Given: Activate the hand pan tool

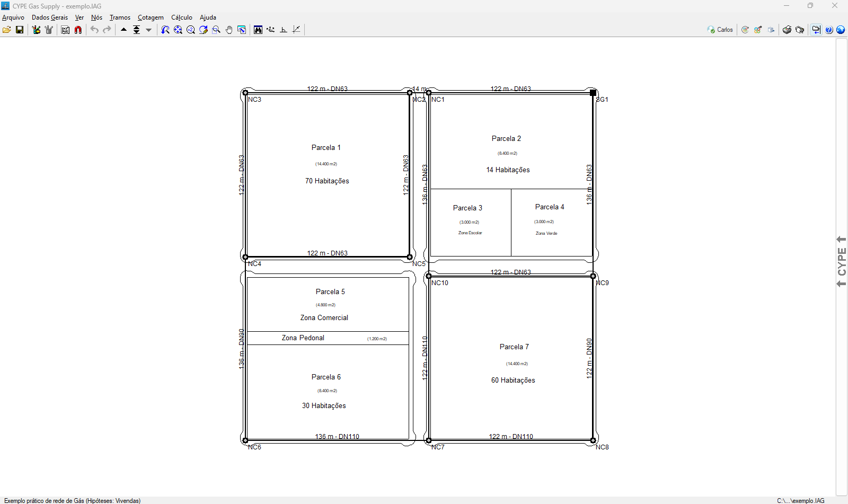Looking at the screenshot, I should click(229, 30).
